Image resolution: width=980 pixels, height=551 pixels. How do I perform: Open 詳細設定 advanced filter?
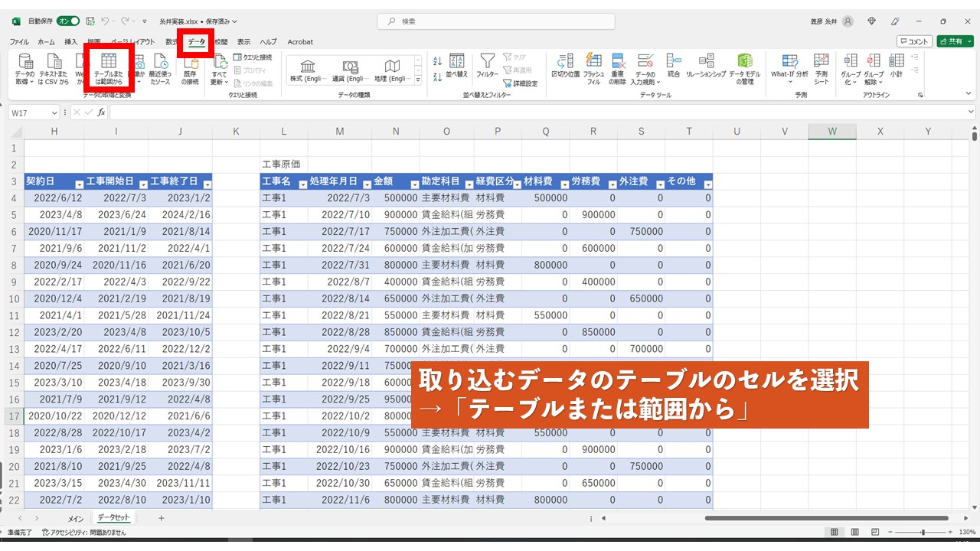520,83
